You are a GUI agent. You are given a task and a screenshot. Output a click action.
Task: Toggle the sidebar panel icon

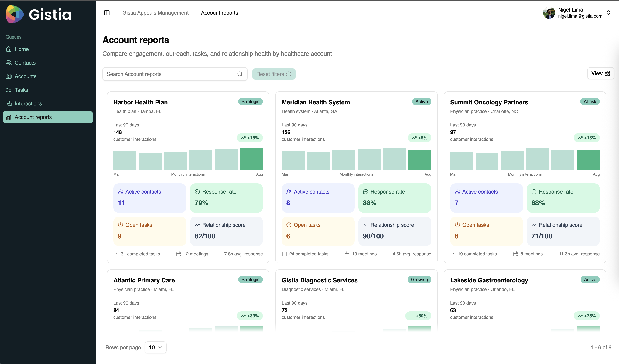coord(107,13)
